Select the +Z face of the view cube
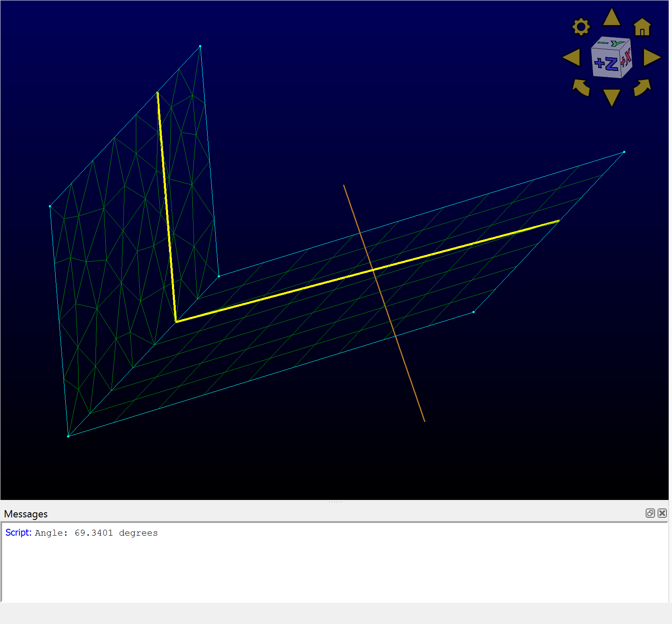672x624 pixels. click(x=606, y=63)
